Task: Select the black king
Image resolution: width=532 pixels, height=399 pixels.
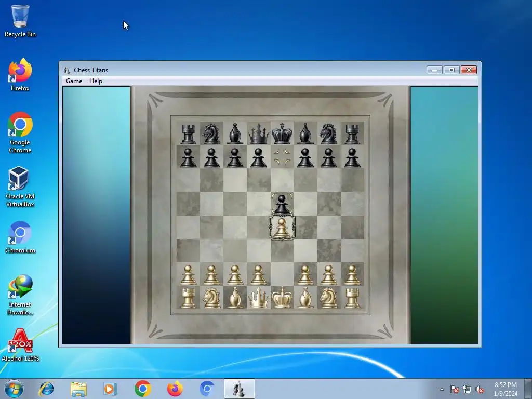Action: pos(282,134)
